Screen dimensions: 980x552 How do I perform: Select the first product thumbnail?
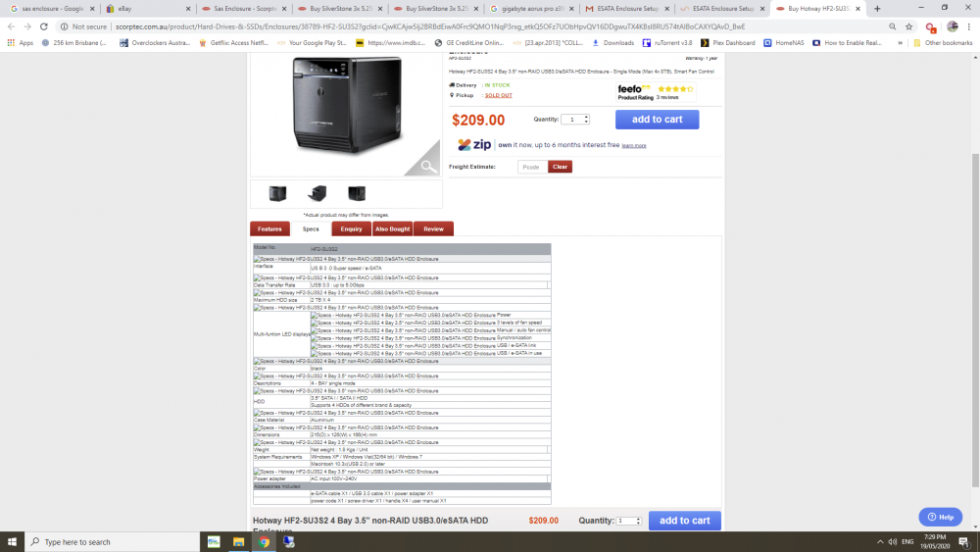[x=277, y=193]
